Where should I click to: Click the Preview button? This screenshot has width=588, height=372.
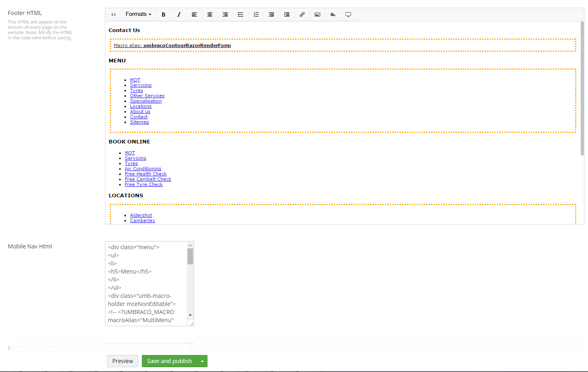click(122, 361)
